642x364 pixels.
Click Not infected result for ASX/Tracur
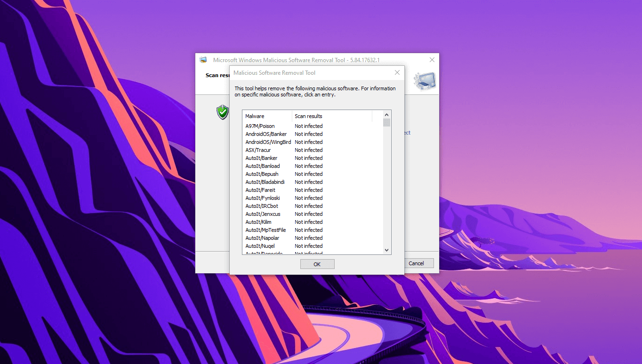[x=309, y=150]
